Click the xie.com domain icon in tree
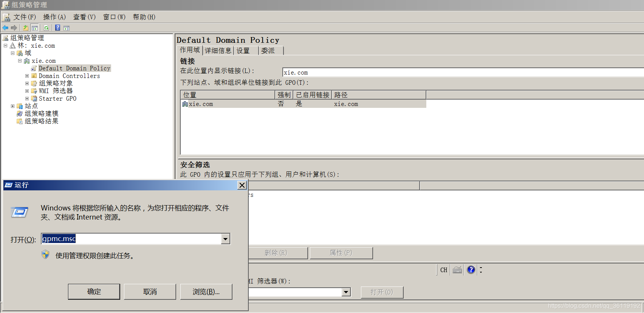This screenshot has height=313, width=644. pyautogui.click(x=27, y=61)
